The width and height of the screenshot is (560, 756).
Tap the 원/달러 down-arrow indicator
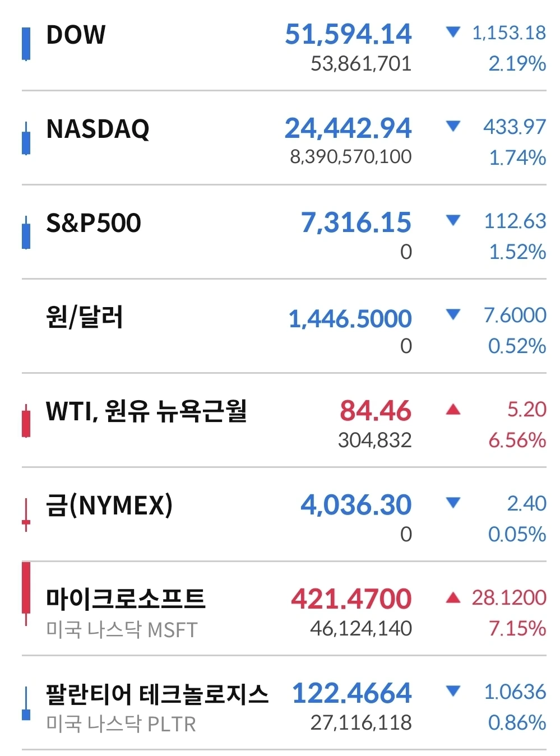point(453,314)
